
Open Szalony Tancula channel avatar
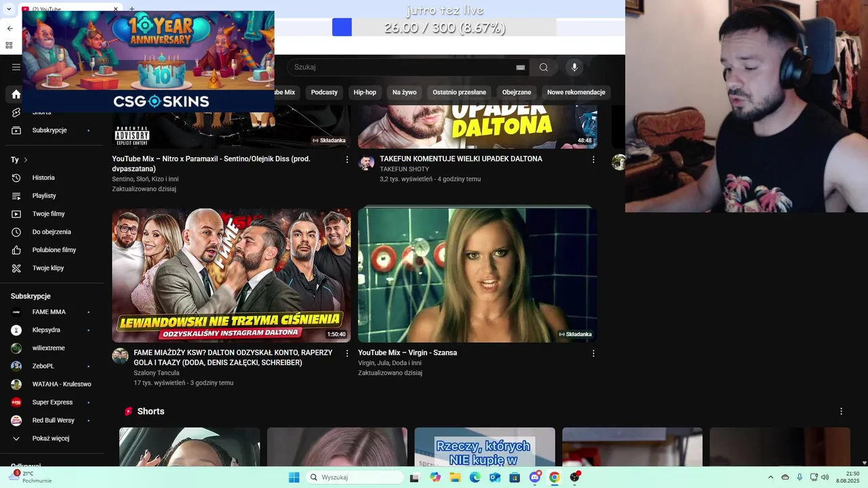[120, 357]
